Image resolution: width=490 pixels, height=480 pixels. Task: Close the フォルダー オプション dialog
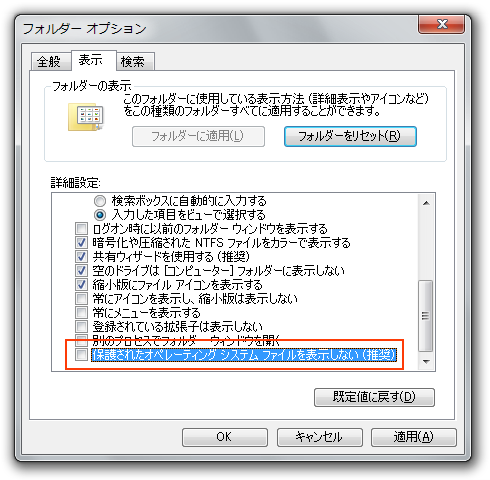tap(441, 24)
